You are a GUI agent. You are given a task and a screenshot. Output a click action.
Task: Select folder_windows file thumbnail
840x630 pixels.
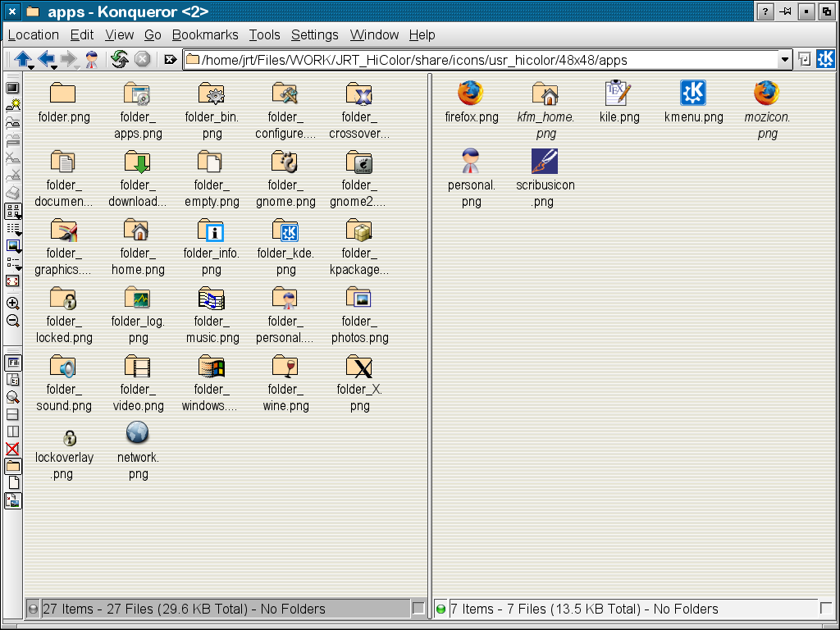[211, 383]
